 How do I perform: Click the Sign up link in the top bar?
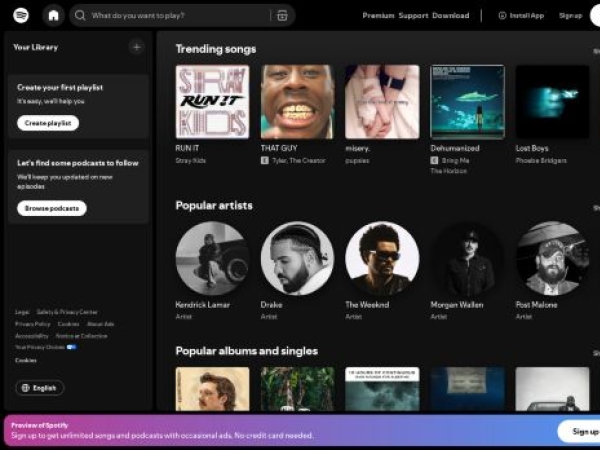click(x=571, y=15)
